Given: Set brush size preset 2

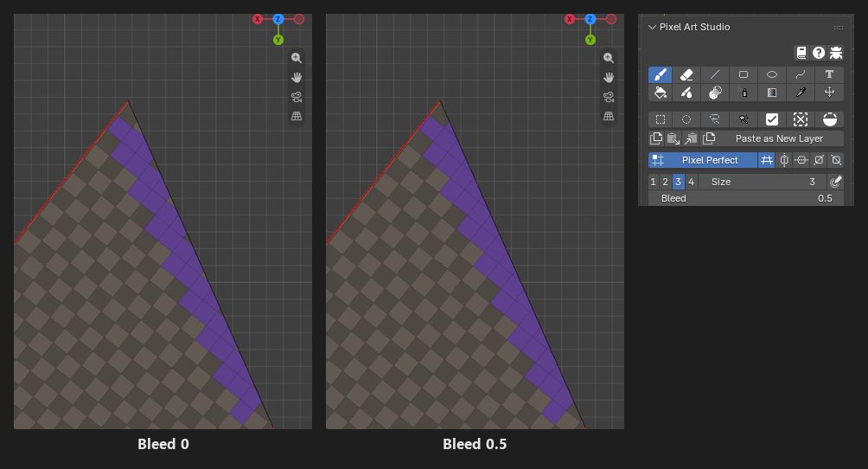Looking at the screenshot, I should (x=666, y=182).
